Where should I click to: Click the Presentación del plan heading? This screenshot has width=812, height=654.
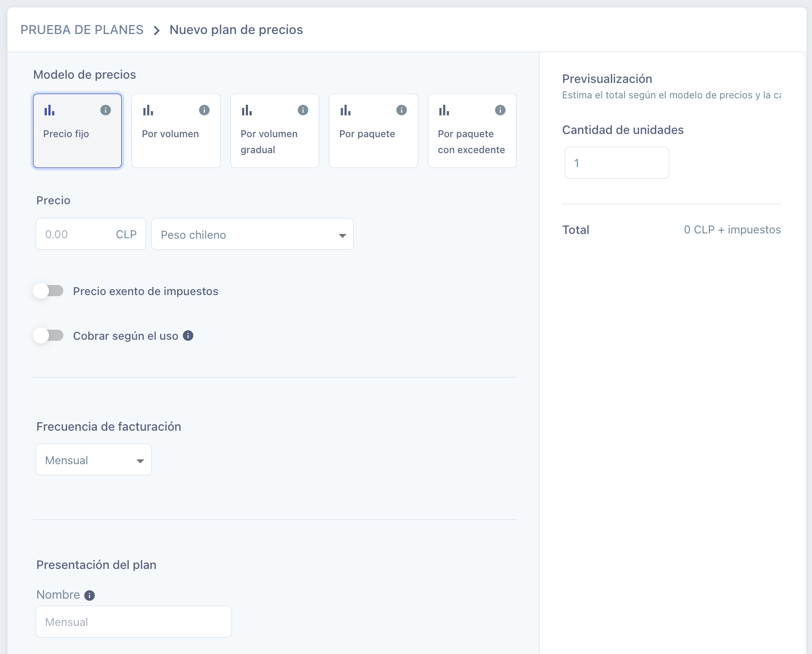coord(96,565)
